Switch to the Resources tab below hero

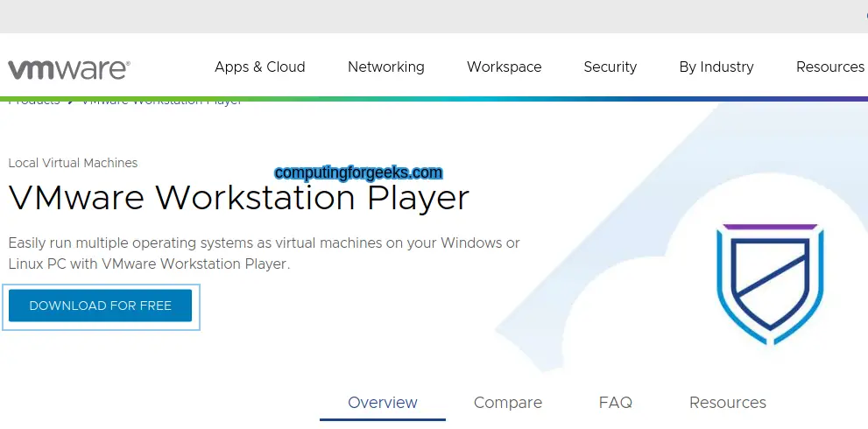[x=727, y=403]
